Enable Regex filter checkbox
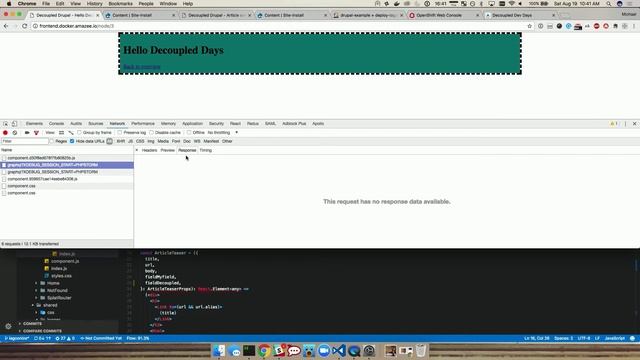Viewport: 640px width, 360px height. coord(51,141)
